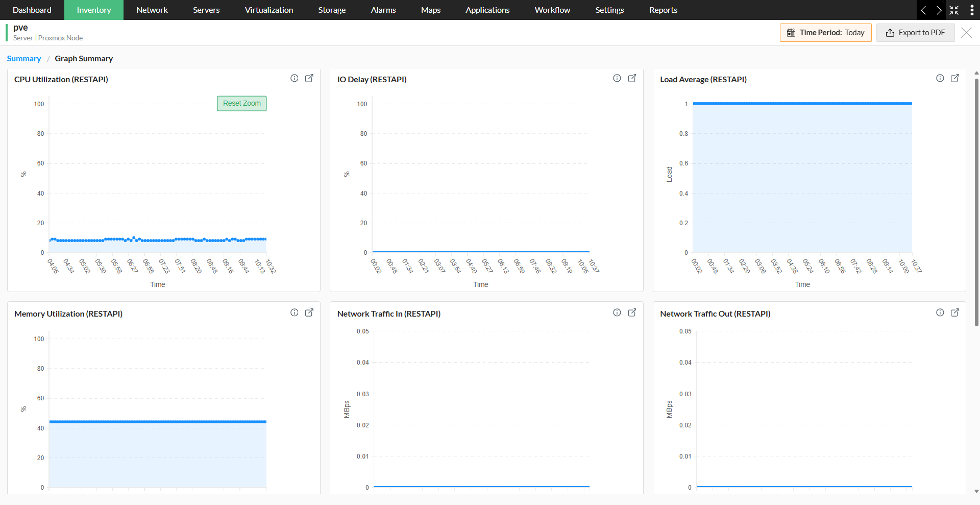Open CPU Utilization graph in new window
The image size is (980, 505).
pyautogui.click(x=309, y=78)
